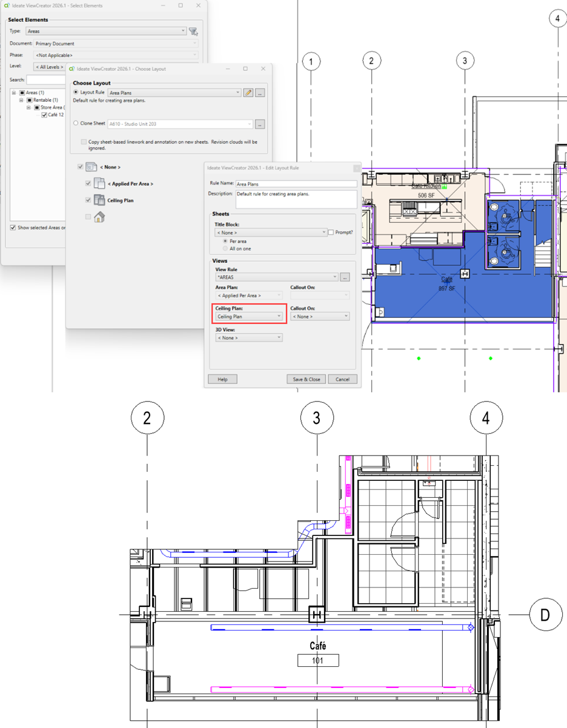Toggle Show selected Areas checkbox
This screenshot has width=567, height=728.
tap(13, 228)
